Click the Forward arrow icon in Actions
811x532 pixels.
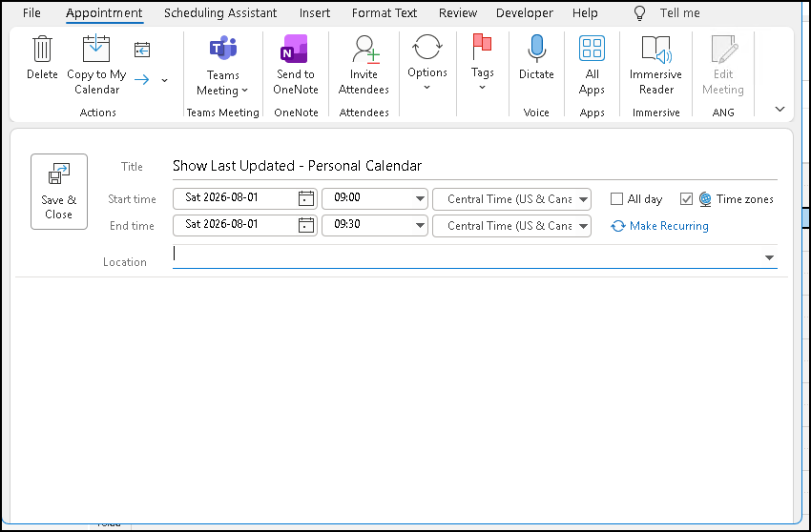pyautogui.click(x=142, y=80)
